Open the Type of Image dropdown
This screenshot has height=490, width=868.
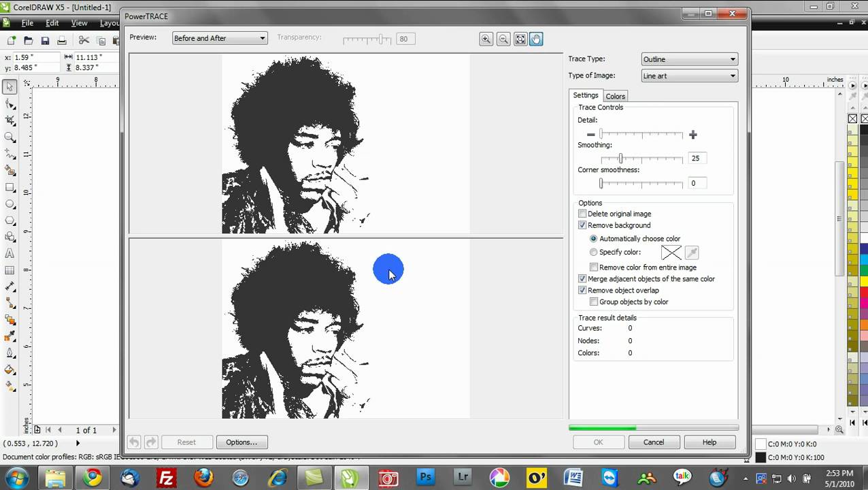click(x=689, y=76)
